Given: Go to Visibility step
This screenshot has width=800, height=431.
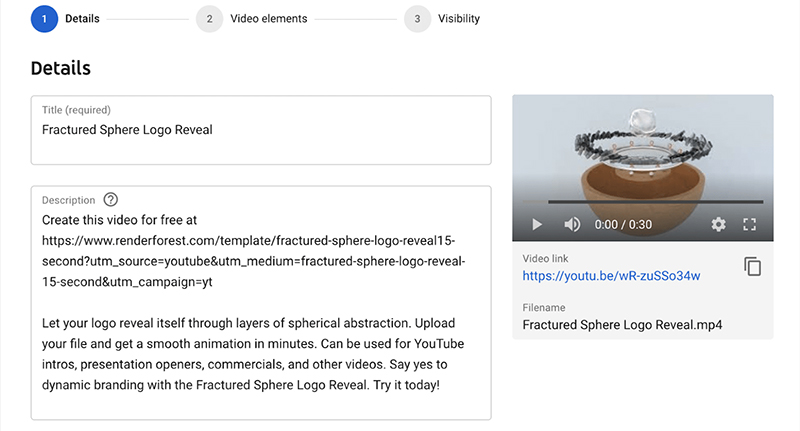Looking at the screenshot, I should 459,19.
